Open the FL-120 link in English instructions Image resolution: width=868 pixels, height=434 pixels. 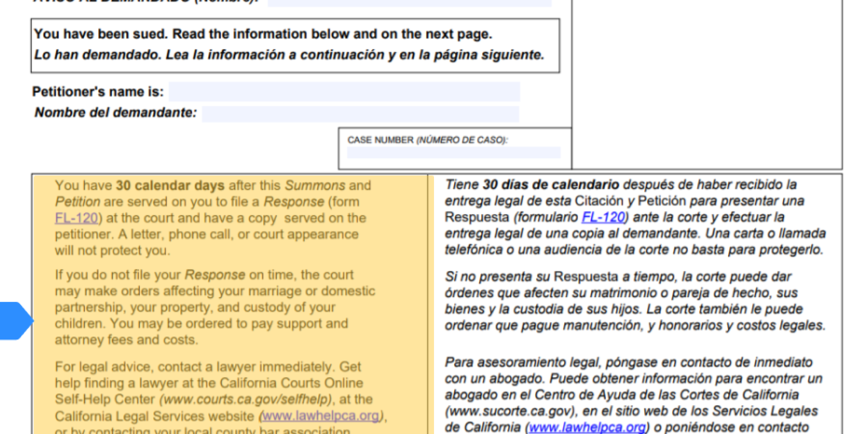point(75,217)
